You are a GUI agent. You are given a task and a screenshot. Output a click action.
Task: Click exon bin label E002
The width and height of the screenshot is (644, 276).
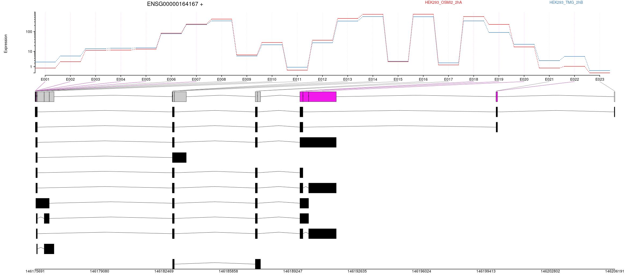point(70,79)
